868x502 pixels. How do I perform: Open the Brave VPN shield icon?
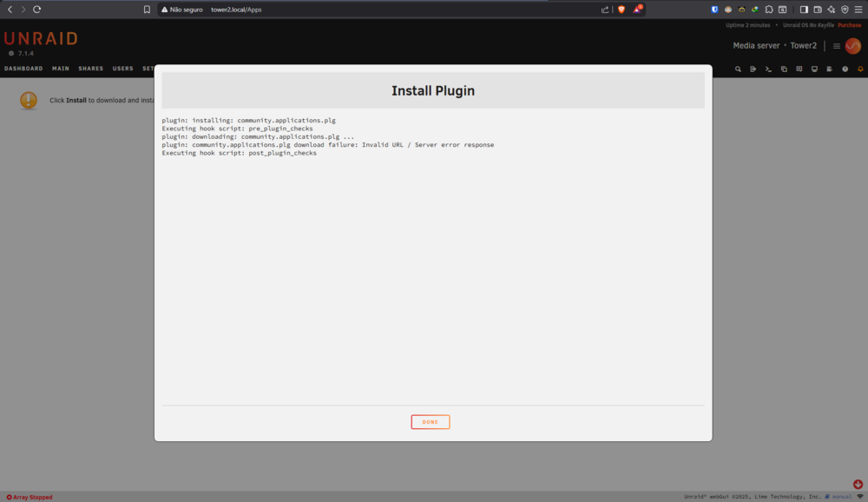(845, 10)
